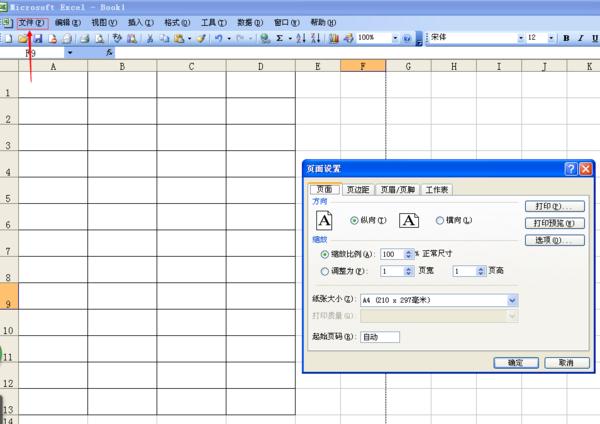Click the AutoSum sigma icon

(279, 38)
